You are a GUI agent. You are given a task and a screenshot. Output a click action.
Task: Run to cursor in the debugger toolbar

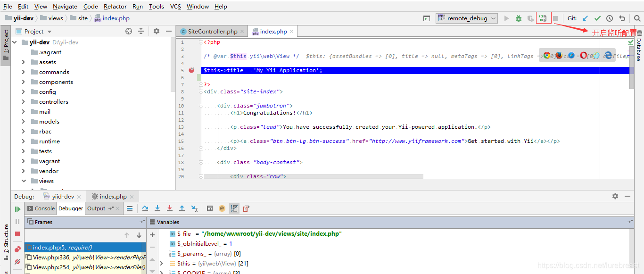click(195, 208)
